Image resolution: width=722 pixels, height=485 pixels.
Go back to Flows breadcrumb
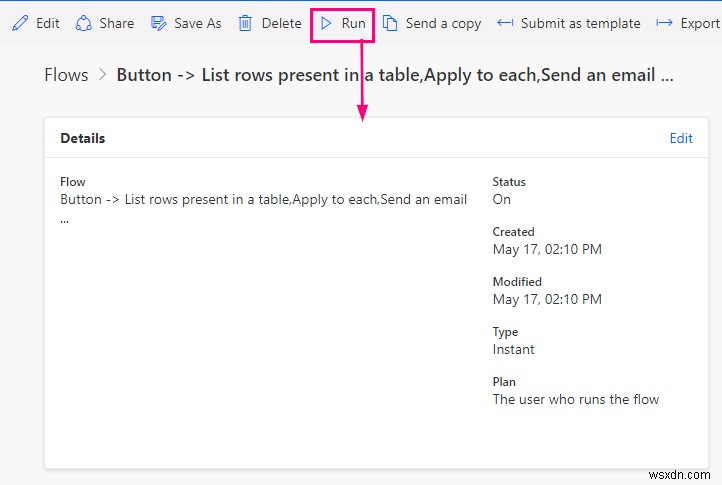click(66, 75)
